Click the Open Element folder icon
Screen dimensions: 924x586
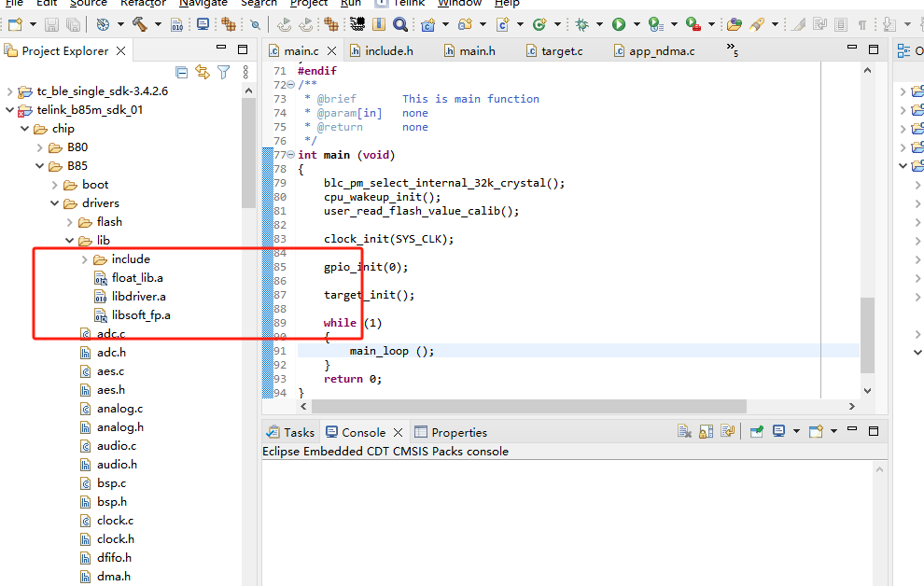735,24
